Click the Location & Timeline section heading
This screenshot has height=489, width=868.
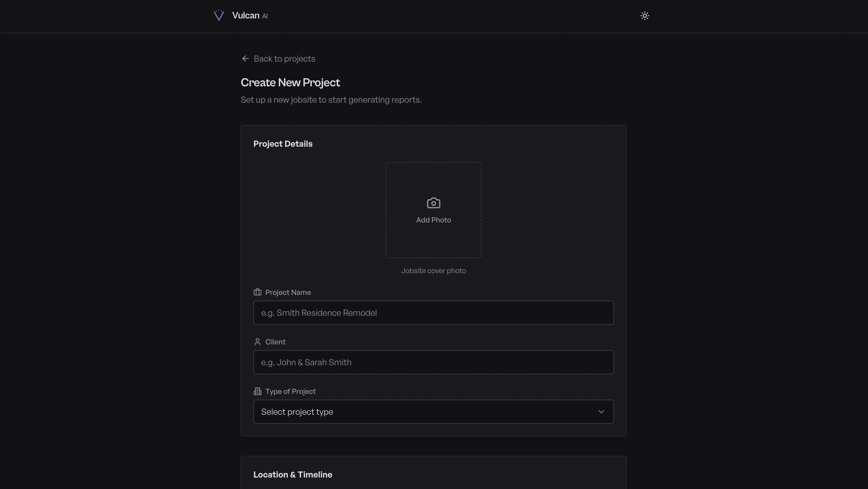coord(293,475)
